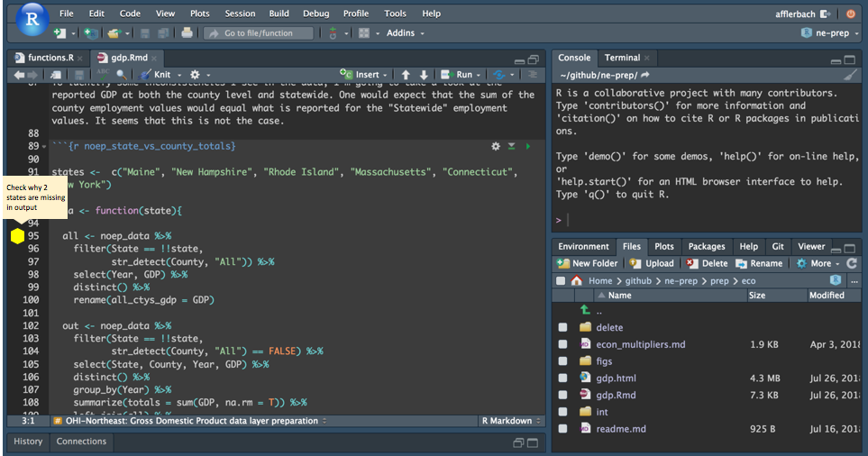Screen dimensions: 868x456
Task: Click the spell check ABC icon
Action: 103,74
